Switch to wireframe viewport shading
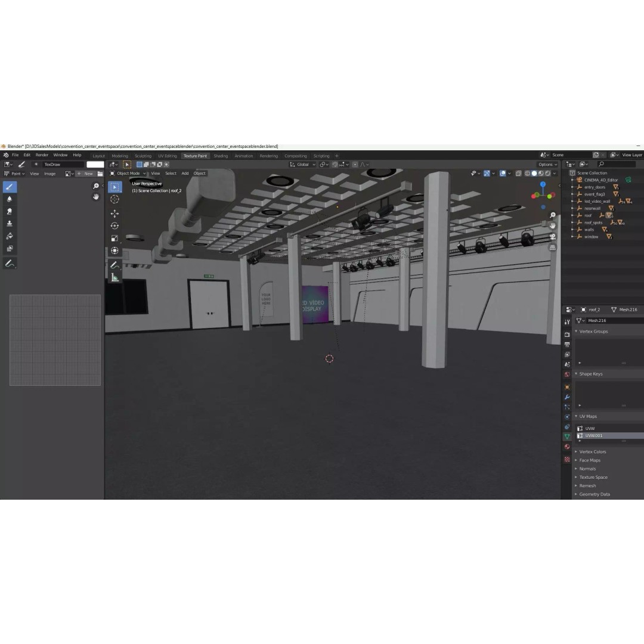644x644 pixels. click(x=528, y=174)
